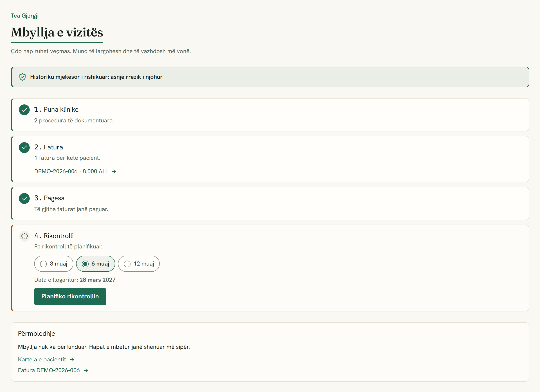Click the '3. Pagesa' step title
The height and width of the screenshot is (392, 540).
click(49, 198)
